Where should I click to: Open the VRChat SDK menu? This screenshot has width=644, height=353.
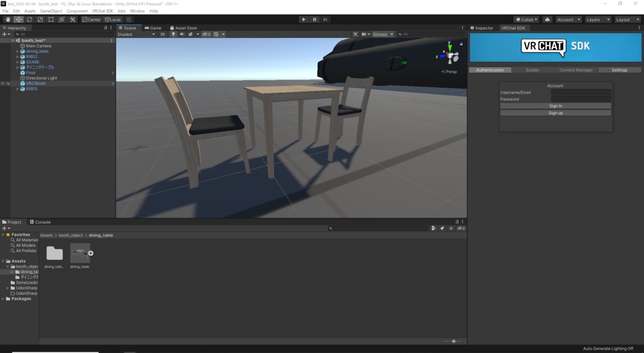103,11
